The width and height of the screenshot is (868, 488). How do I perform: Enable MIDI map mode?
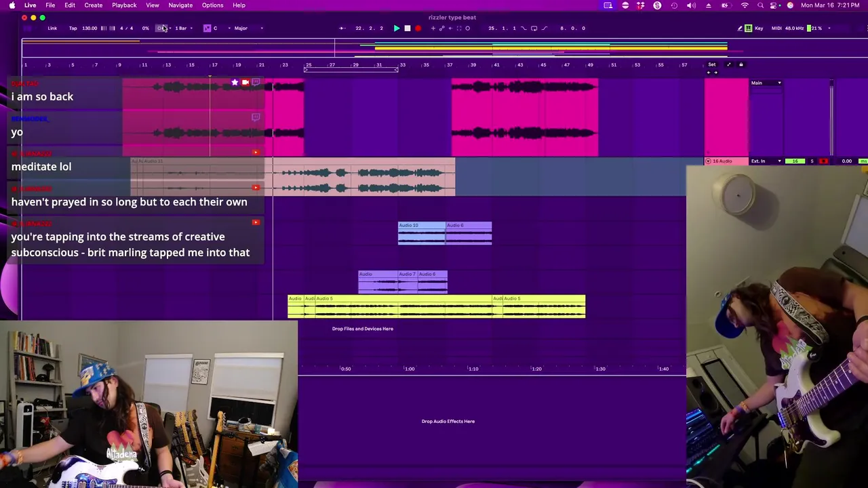(776, 28)
